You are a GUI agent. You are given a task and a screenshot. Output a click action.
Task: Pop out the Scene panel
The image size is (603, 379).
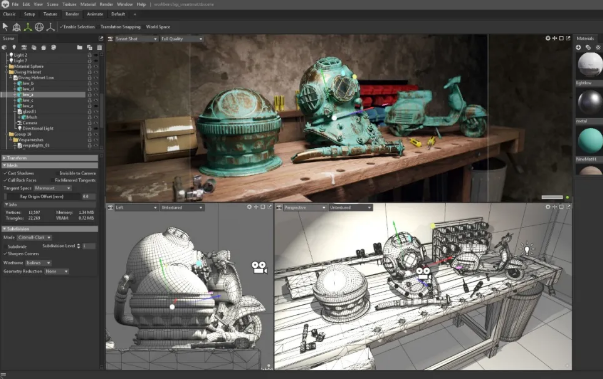pos(101,38)
